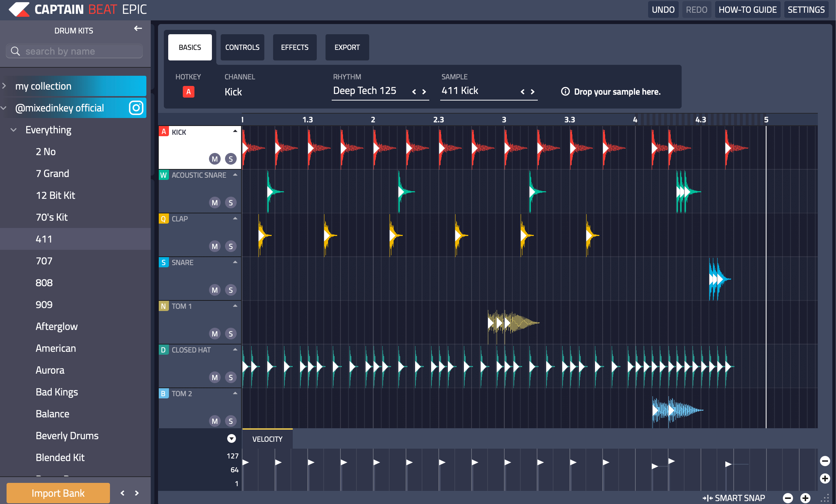Go to next drum kit bank page

pyautogui.click(x=137, y=493)
